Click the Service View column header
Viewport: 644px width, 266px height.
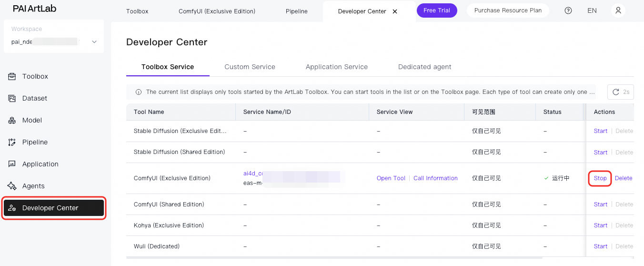pos(395,112)
